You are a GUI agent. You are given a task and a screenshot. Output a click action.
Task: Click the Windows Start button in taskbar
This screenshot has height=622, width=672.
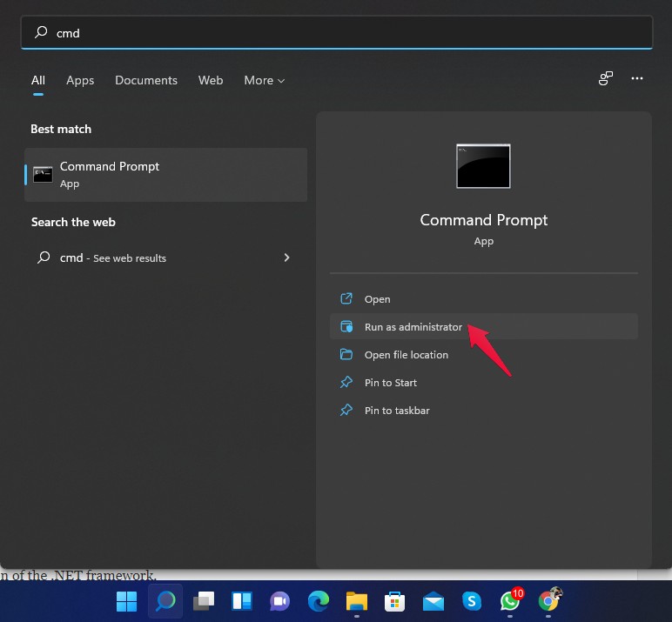click(x=126, y=601)
